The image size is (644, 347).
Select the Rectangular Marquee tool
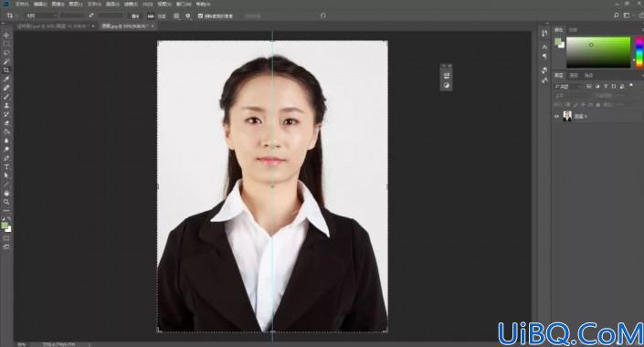[x=6, y=45]
